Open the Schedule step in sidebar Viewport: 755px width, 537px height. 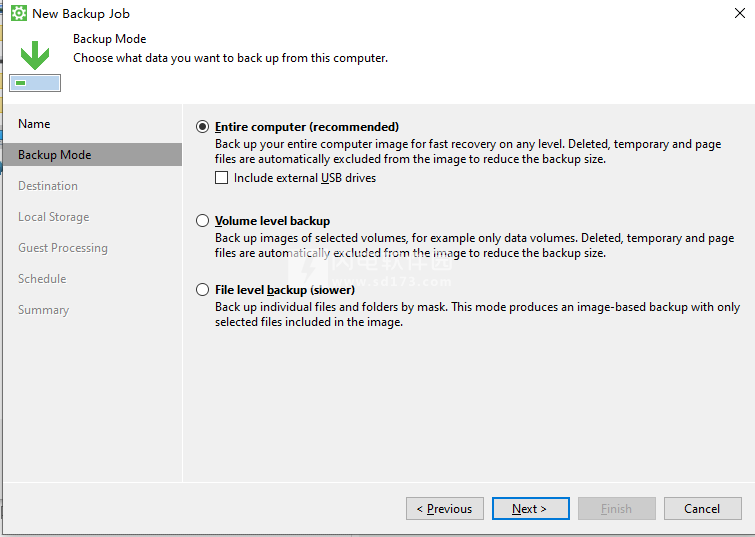point(42,279)
